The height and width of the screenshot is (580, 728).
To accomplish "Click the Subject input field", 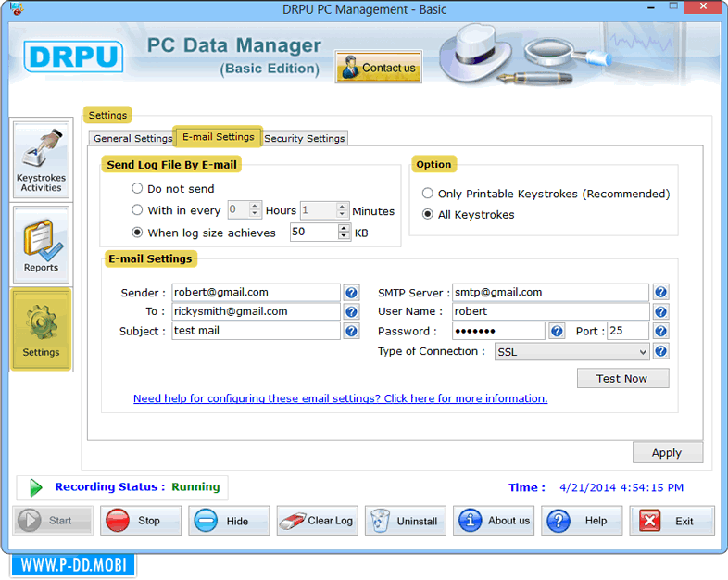I will click(x=256, y=331).
